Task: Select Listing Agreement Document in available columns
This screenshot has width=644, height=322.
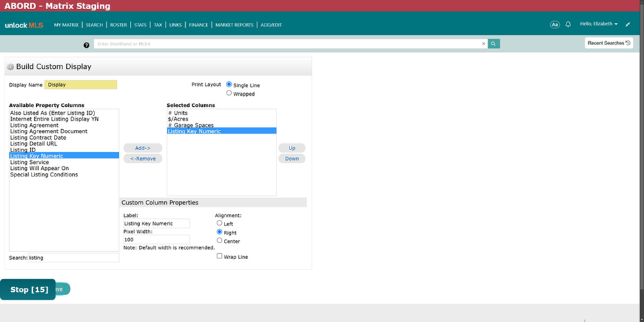Action: click(64, 131)
